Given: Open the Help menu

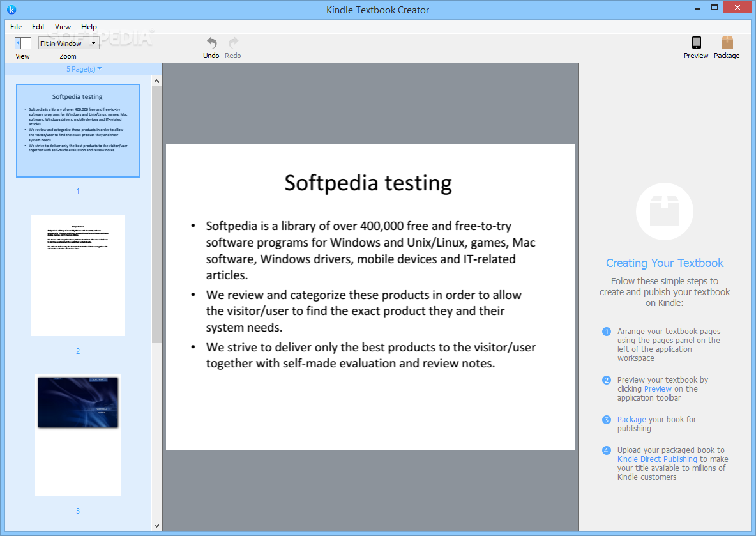Looking at the screenshot, I should (89, 27).
